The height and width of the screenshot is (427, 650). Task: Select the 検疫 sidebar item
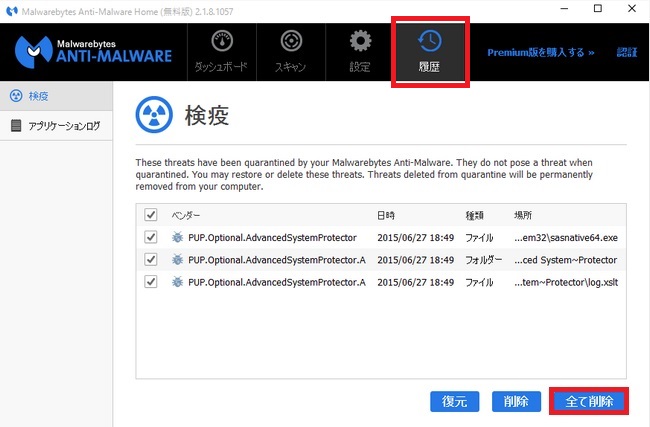[x=56, y=96]
